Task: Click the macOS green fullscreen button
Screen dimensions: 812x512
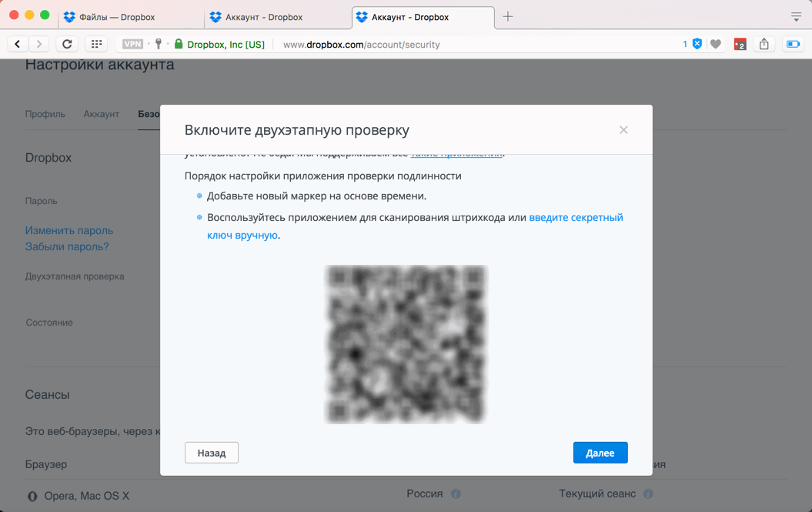Action: 45,15
